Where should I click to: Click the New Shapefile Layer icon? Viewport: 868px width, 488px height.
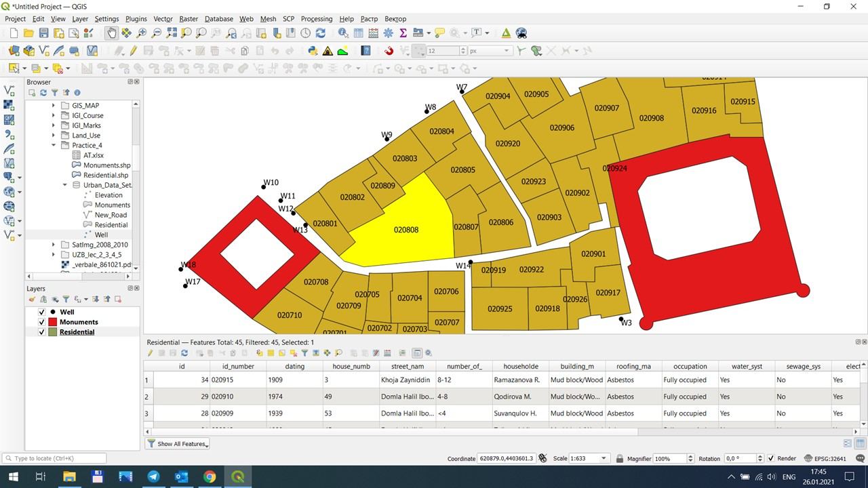click(x=44, y=51)
